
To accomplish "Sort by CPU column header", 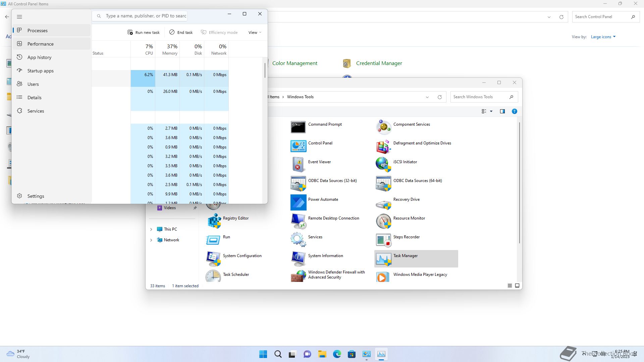I will point(143,49).
